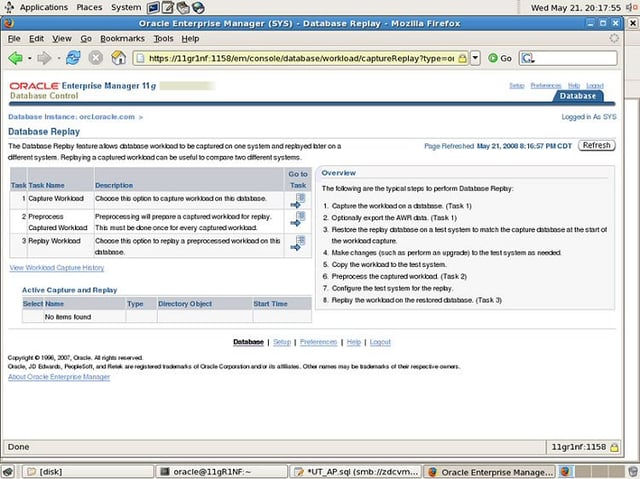
Task: Click the Database tab
Action: [x=578, y=96]
